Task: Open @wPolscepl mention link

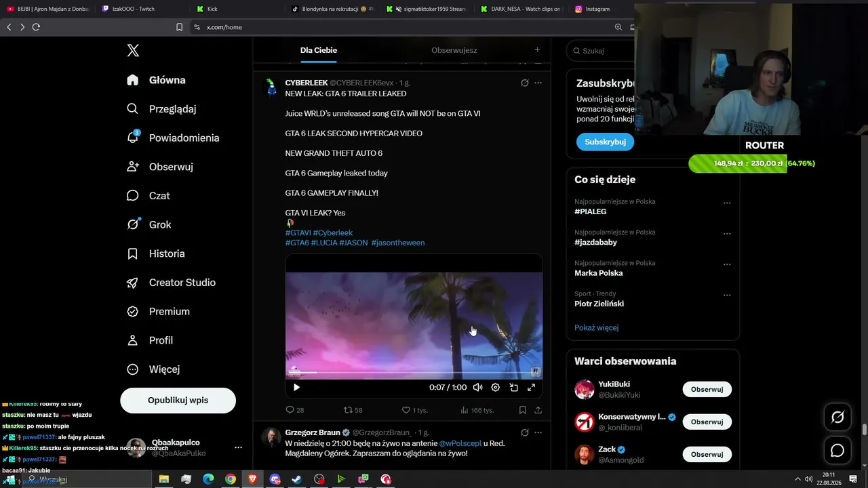Action: pos(460,443)
